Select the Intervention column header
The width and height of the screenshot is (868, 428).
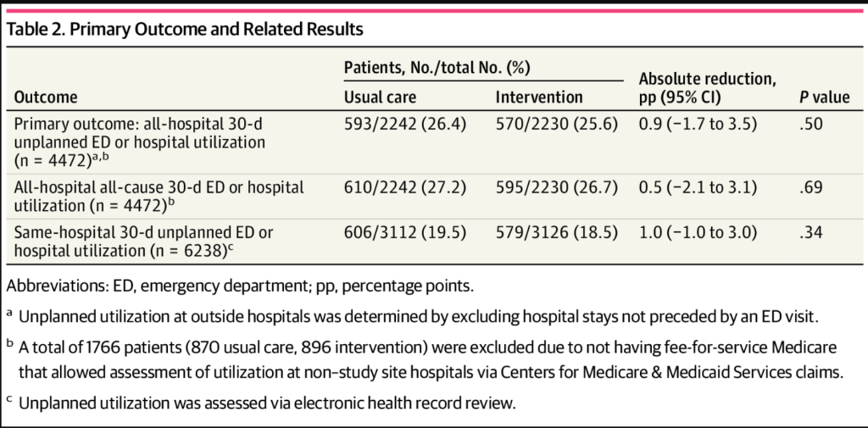[x=539, y=97]
